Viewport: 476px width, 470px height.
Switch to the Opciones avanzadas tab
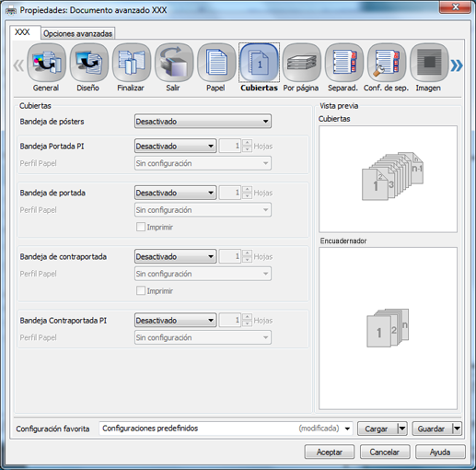click(77, 33)
